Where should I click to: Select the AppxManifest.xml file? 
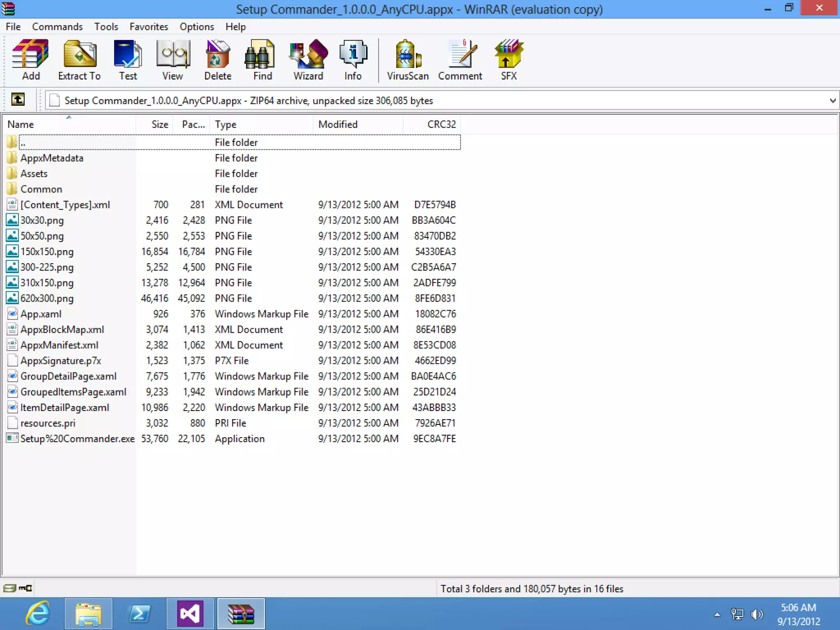point(59,345)
